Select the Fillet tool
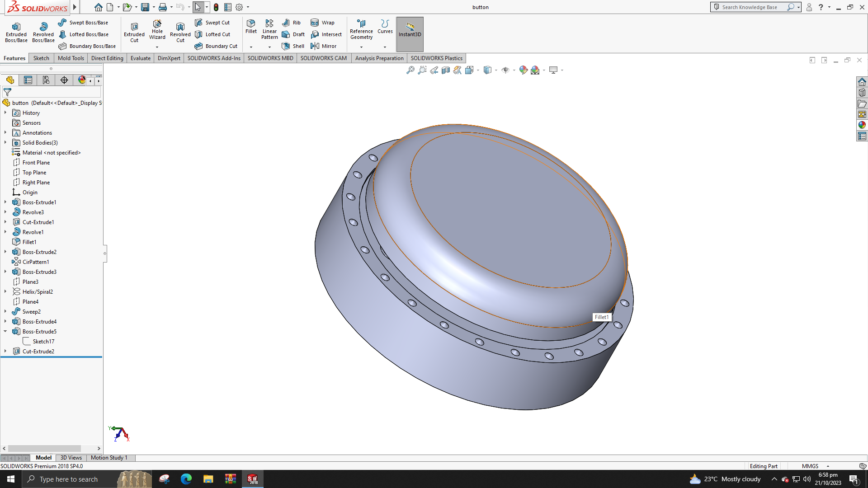868x488 pixels. tap(251, 26)
